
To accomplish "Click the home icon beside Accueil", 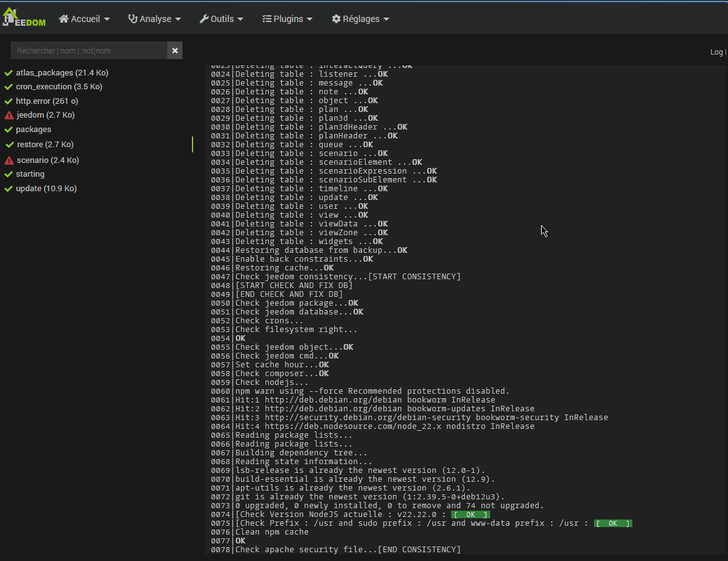I will point(64,19).
